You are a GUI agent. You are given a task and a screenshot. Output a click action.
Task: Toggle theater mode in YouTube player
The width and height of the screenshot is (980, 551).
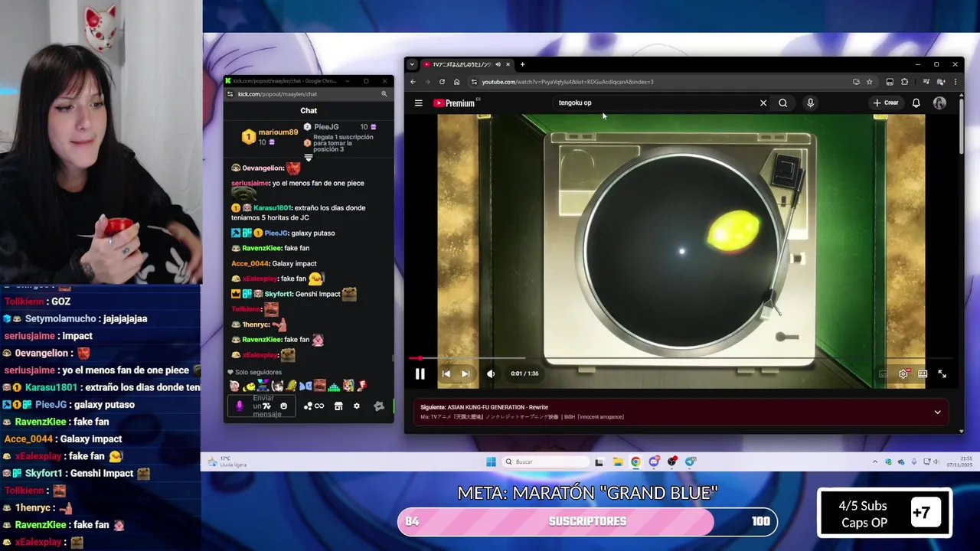pos(923,373)
